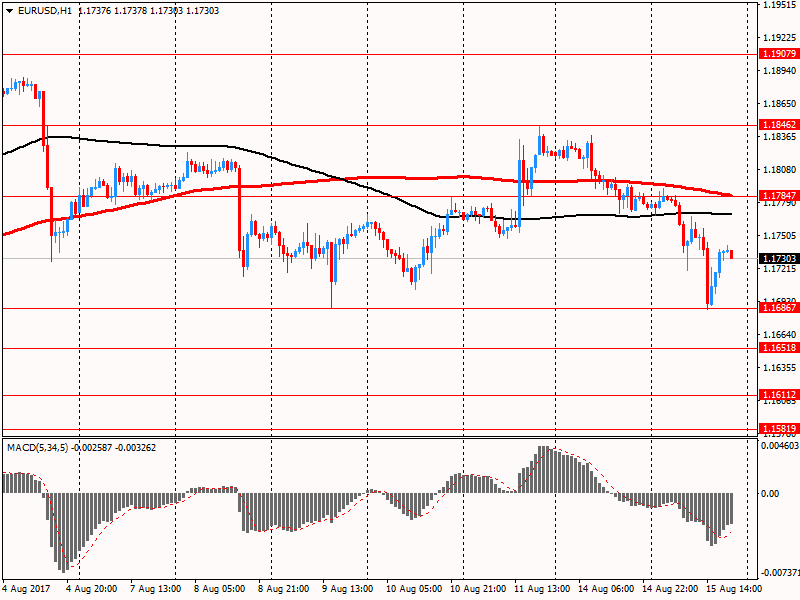The image size is (800, 600).
Task: Select the 1.16518 price level label
Action: [x=779, y=347]
